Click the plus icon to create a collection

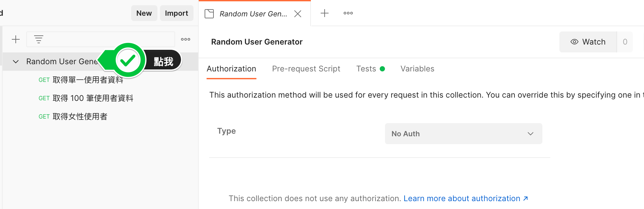[16, 40]
